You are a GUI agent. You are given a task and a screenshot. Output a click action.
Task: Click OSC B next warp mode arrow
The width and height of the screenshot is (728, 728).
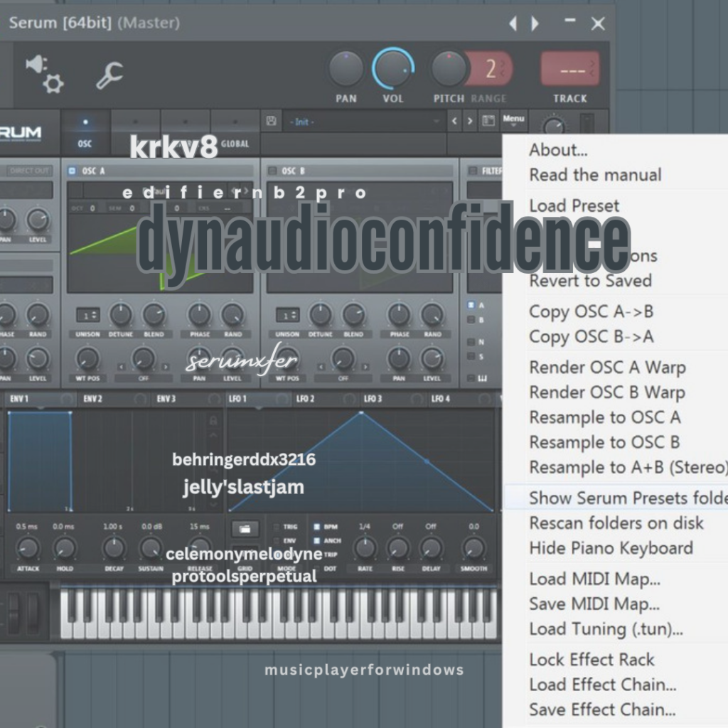365,367
